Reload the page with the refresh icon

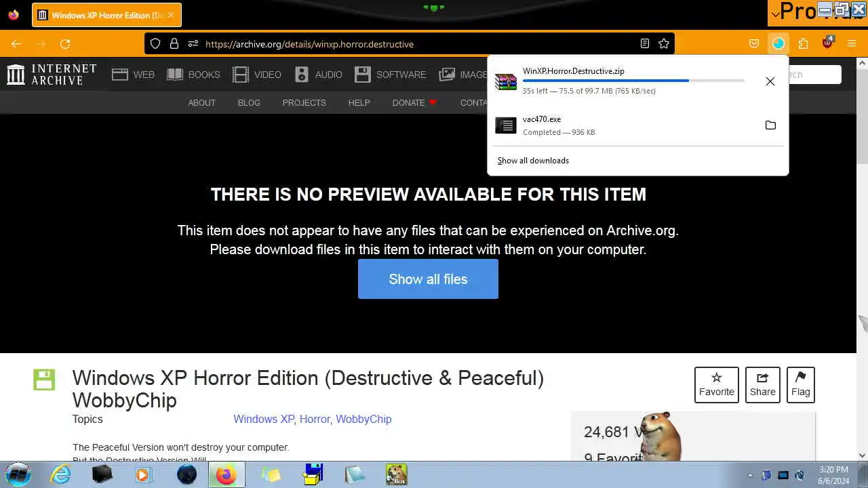pyautogui.click(x=65, y=44)
